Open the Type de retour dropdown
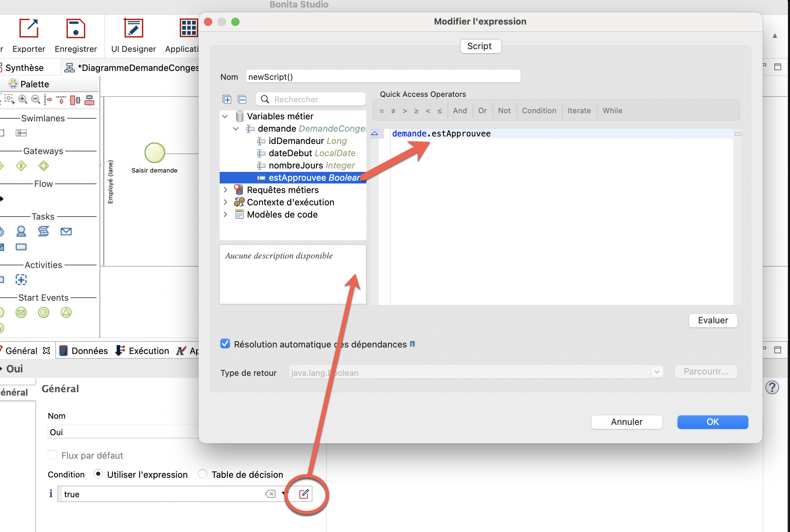 [x=657, y=372]
